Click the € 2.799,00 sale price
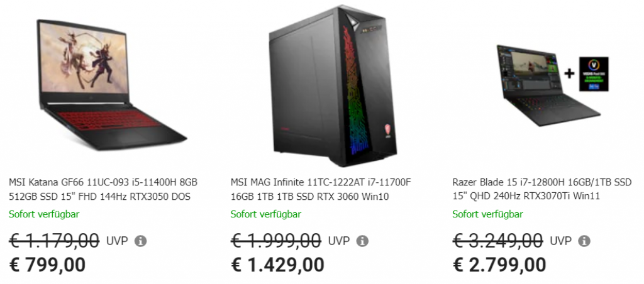 [499, 265]
